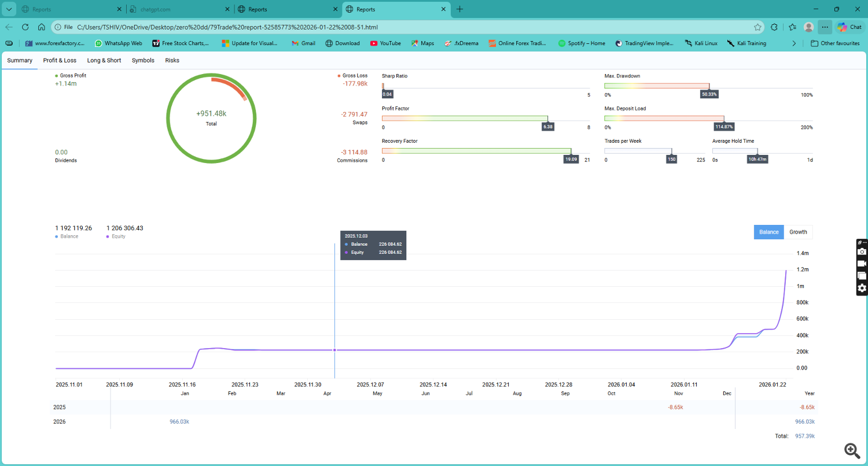Open the Profit & Loss tab
This screenshot has height=466, width=868.
pyautogui.click(x=60, y=60)
